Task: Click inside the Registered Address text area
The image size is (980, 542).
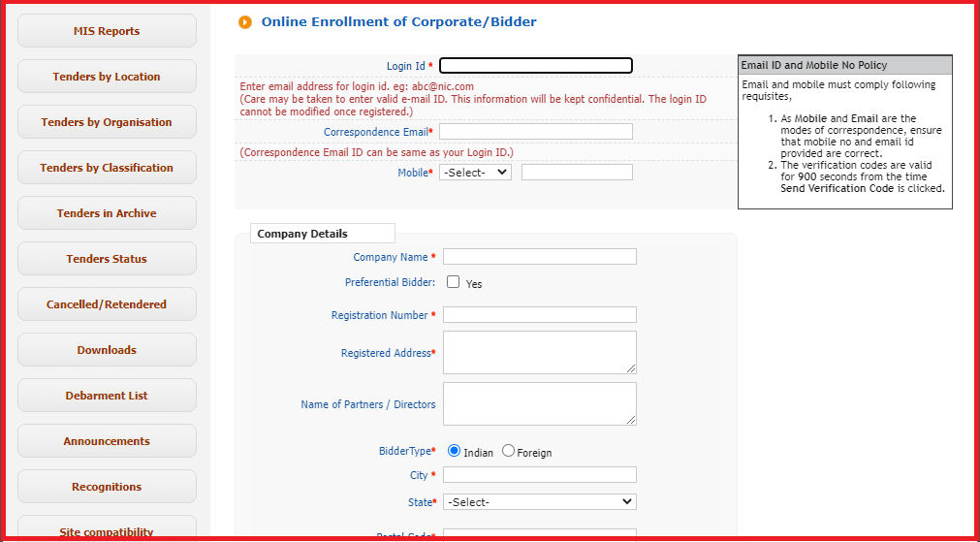Action: pyautogui.click(x=539, y=352)
